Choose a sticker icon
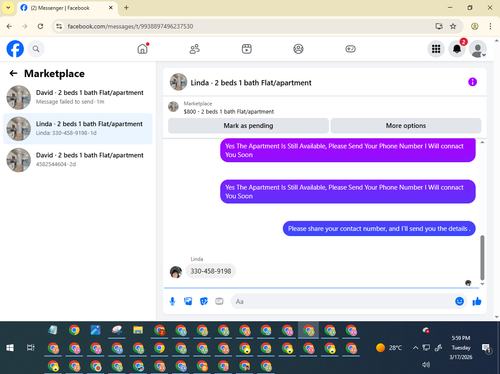The width and height of the screenshot is (500, 374). [204, 302]
